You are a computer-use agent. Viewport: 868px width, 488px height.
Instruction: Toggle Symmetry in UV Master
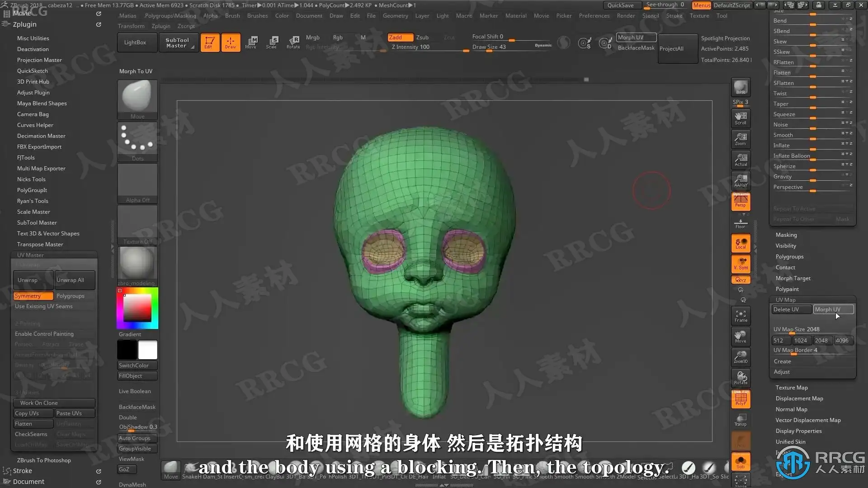click(33, 296)
